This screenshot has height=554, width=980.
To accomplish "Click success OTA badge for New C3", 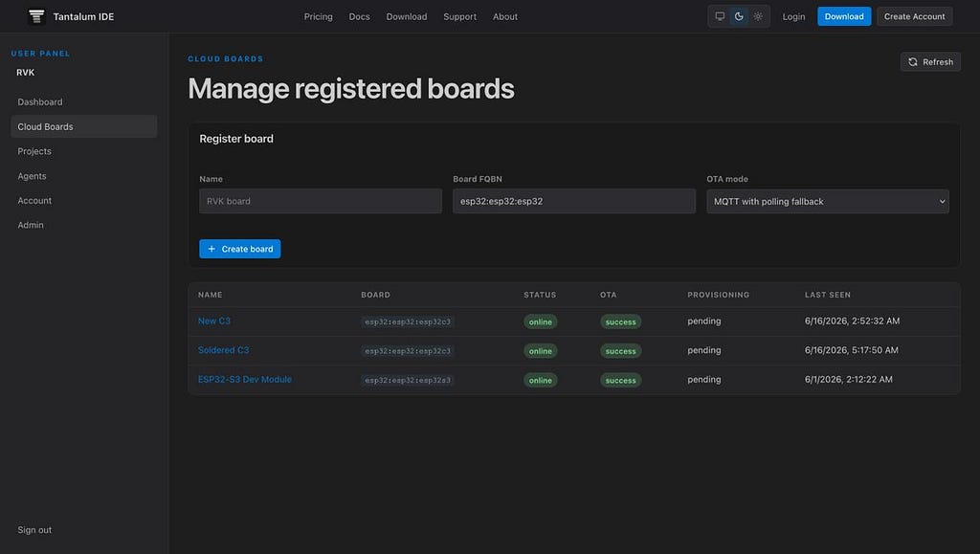I will point(620,321).
